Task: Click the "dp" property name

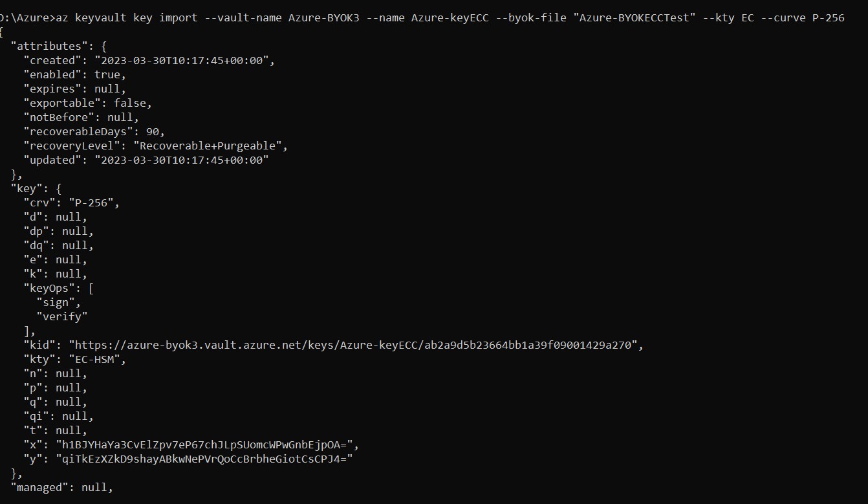Action: tap(36, 231)
